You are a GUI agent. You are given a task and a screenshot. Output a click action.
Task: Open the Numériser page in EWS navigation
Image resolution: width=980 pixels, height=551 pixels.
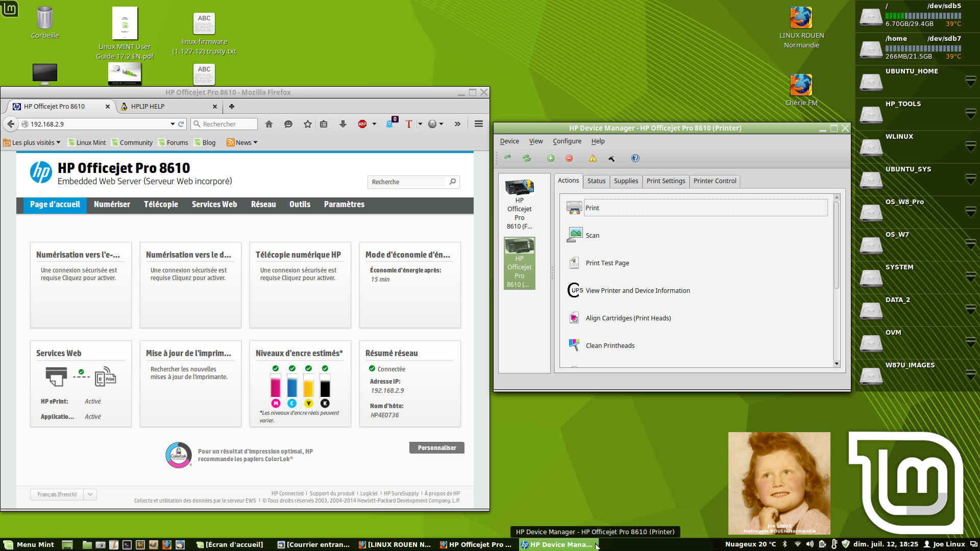[112, 204]
